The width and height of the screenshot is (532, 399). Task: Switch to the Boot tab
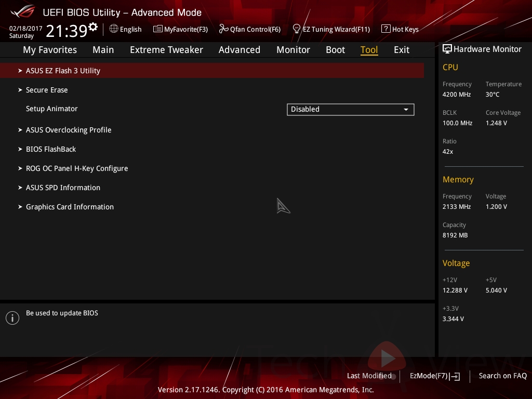pyautogui.click(x=335, y=50)
